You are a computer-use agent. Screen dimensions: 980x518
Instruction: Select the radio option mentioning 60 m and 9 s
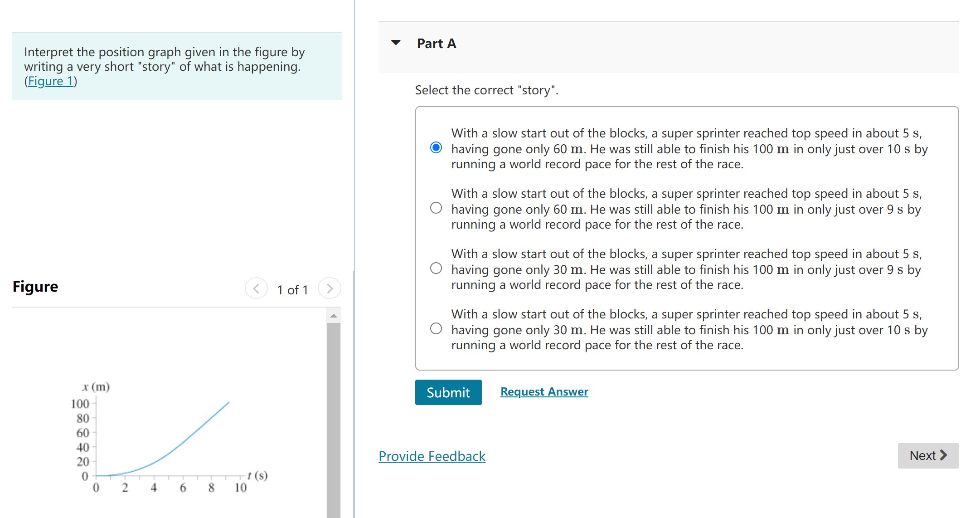[x=435, y=208]
